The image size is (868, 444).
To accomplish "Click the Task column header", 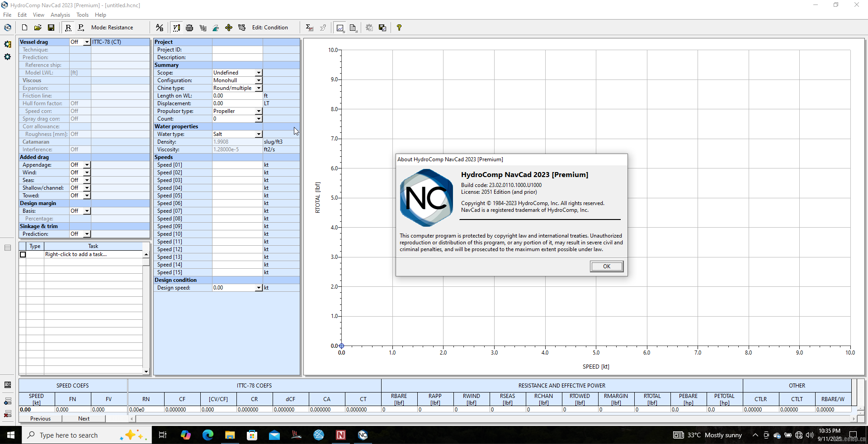I will pyautogui.click(x=93, y=246).
